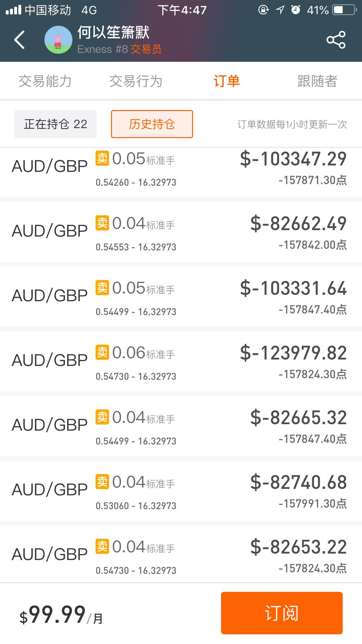The height and width of the screenshot is (644, 362).
Task: Select the 历史持仓 filter
Action: (152, 124)
